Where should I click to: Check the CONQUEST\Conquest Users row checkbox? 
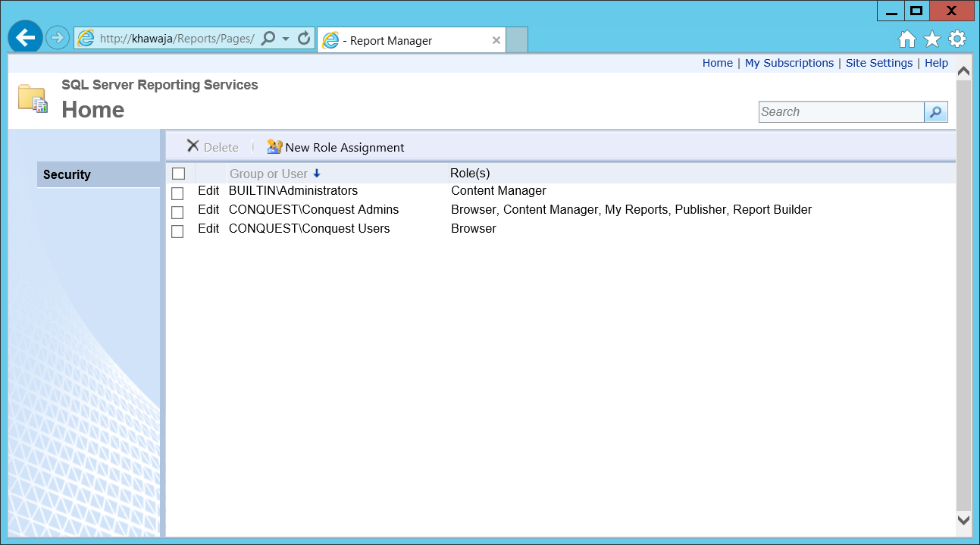(x=177, y=231)
